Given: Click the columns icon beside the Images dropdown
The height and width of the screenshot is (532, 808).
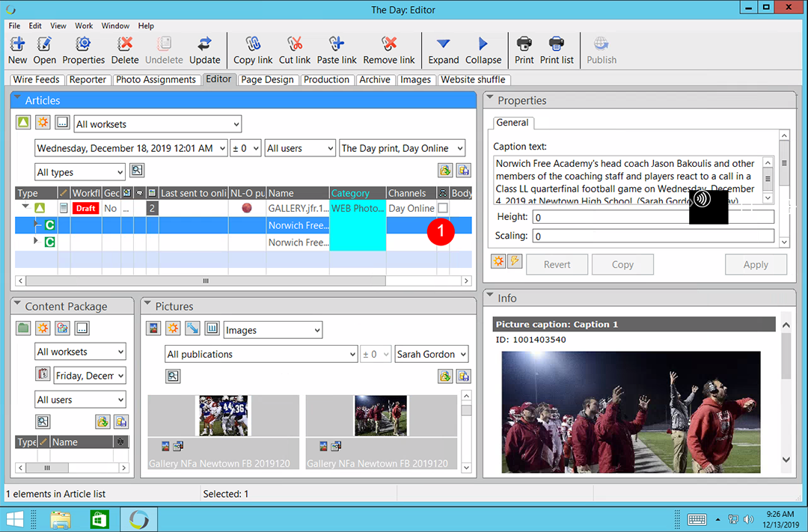Looking at the screenshot, I should click(x=212, y=328).
